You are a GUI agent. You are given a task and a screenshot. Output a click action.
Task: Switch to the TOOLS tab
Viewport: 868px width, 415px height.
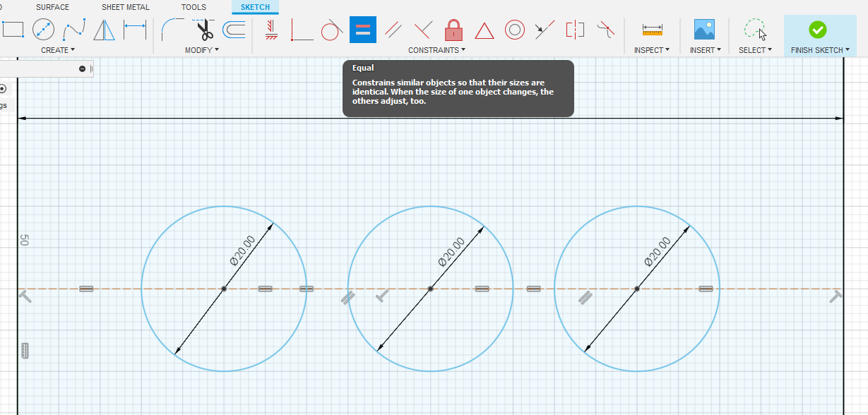194,7
